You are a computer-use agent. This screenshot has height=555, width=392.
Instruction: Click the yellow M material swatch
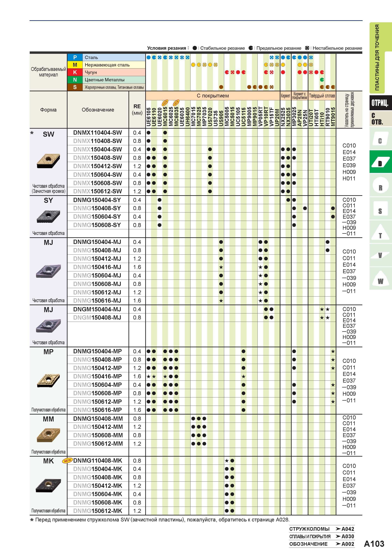(75, 65)
